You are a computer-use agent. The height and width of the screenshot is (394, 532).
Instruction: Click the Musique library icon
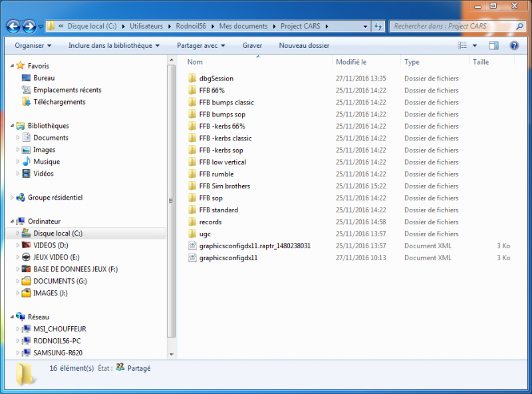click(26, 161)
